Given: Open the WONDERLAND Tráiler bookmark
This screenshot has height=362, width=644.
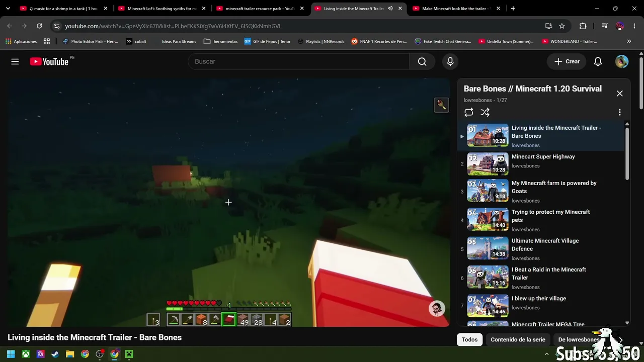Looking at the screenshot, I should click(x=570, y=41).
